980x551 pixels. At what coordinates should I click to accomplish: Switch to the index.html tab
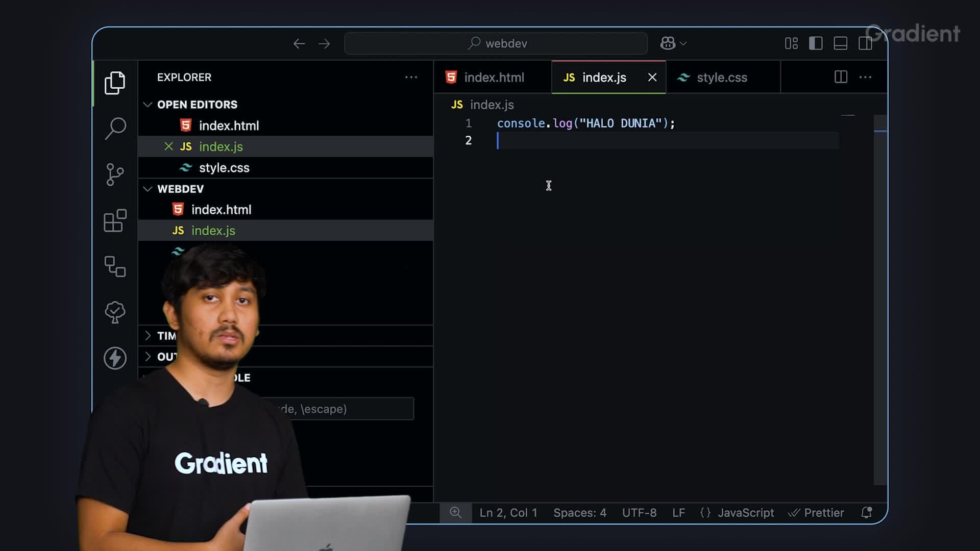(x=493, y=78)
